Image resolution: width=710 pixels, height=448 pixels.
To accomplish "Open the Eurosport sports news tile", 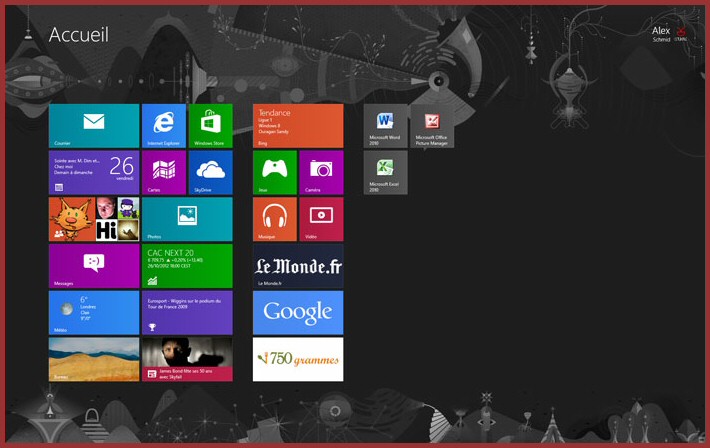I will coord(187,313).
